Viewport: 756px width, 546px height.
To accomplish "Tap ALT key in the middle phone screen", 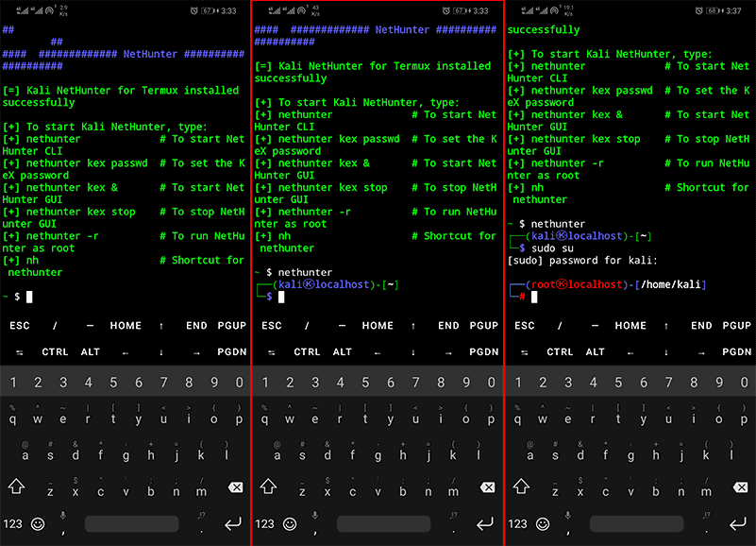I will (x=343, y=352).
